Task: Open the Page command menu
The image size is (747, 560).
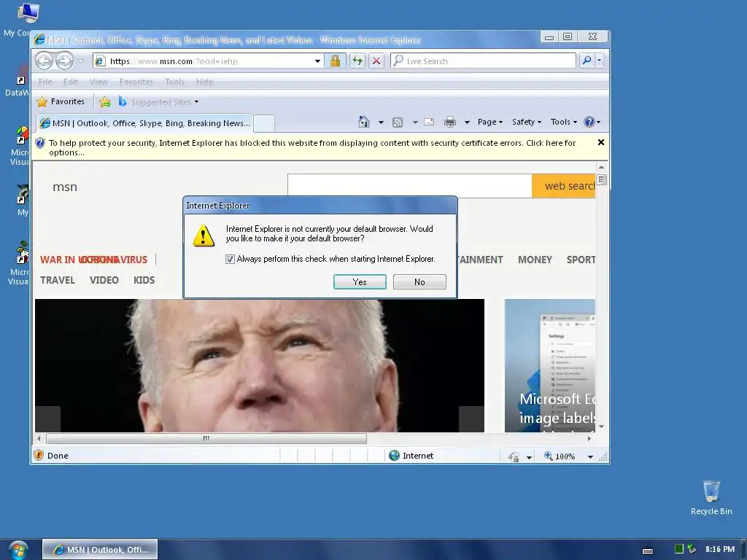Action: [489, 122]
